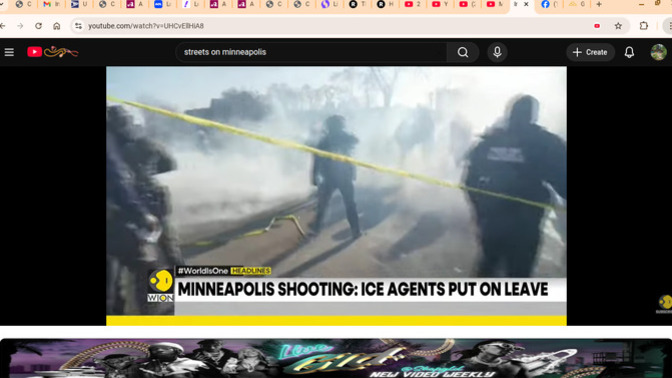
Task: Open the account avatar menu
Action: (x=658, y=52)
